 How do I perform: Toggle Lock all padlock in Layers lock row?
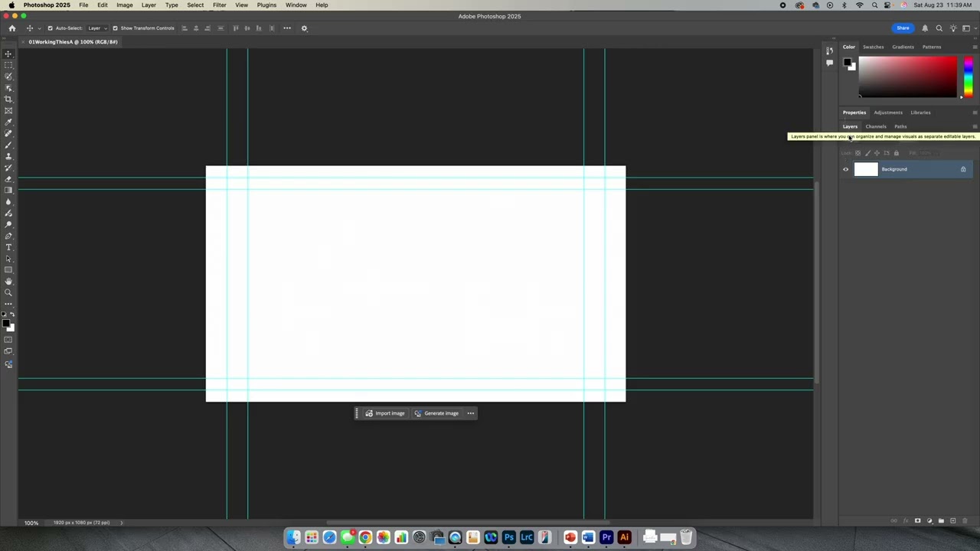tap(897, 153)
